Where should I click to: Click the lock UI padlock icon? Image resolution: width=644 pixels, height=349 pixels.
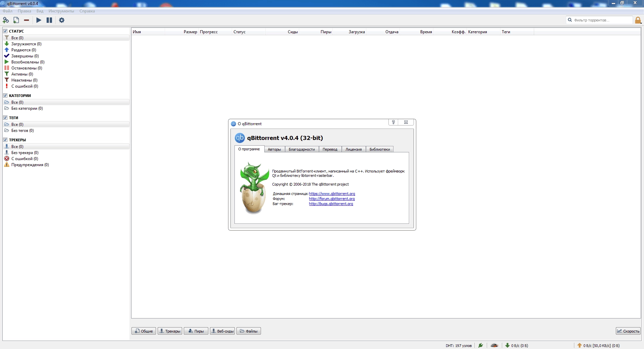[638, 20]
